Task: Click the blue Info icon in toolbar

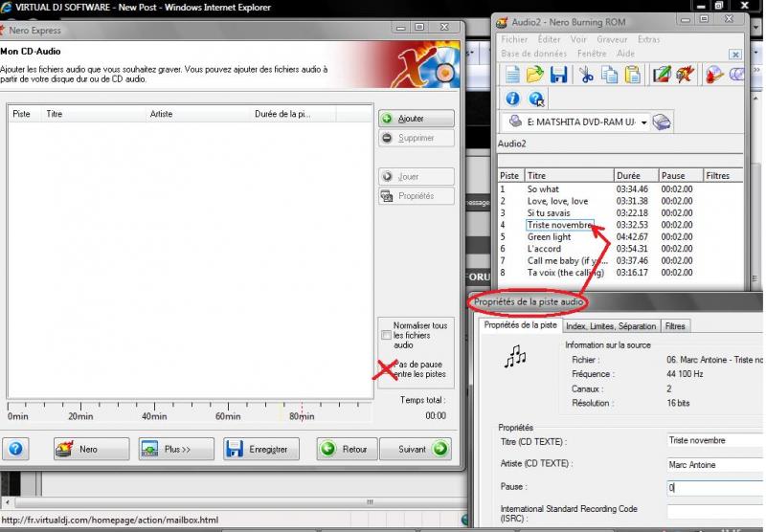Action: click(x=512, y=99)
